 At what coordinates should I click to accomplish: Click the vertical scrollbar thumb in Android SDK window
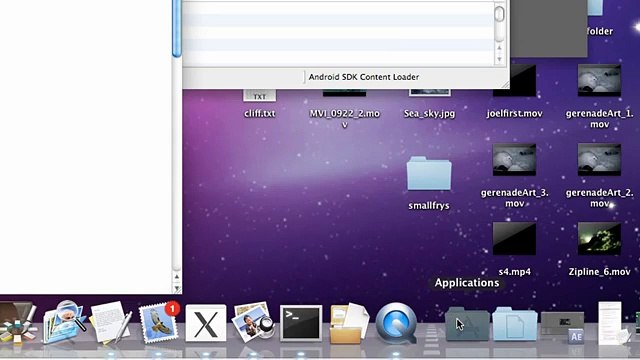pyautogui.click(x=499, y=14)
